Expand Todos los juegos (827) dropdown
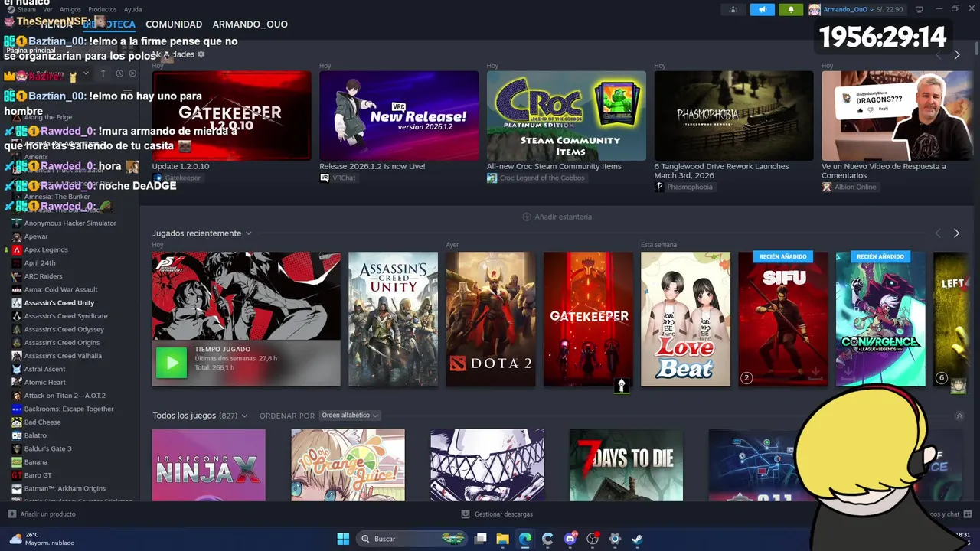 pos(245,416)
